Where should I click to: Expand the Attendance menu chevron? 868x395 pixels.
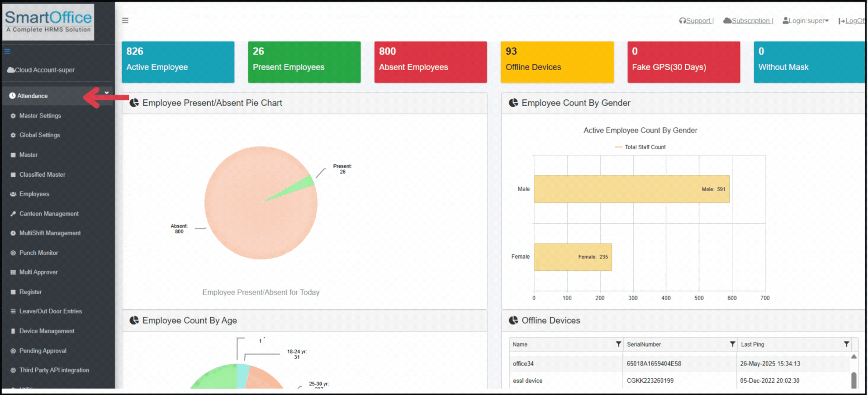click(107, 93)
